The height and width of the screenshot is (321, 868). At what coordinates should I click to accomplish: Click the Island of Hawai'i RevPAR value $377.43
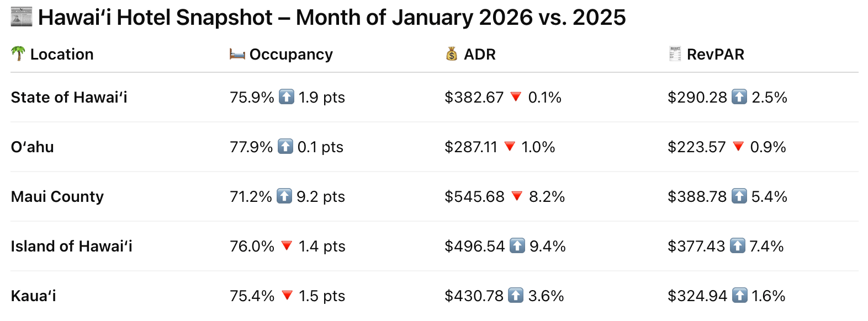click(696, 247)
